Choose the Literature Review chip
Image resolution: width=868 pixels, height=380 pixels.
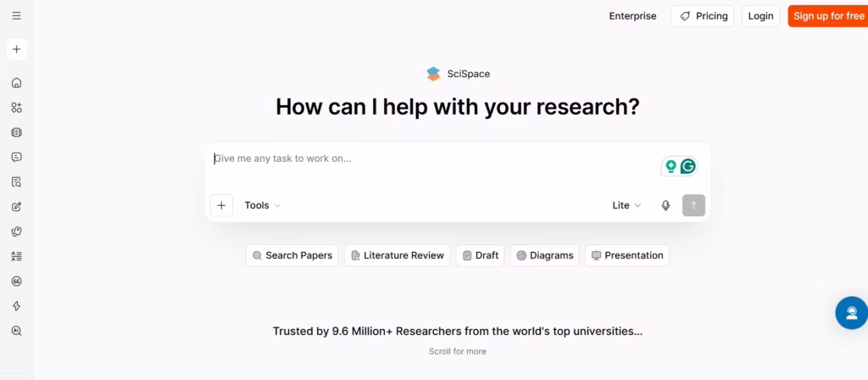pos(398,255)
